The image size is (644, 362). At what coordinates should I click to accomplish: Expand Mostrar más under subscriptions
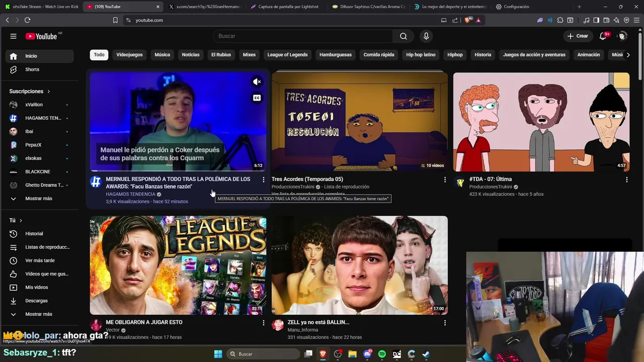(x=39, y=199)
